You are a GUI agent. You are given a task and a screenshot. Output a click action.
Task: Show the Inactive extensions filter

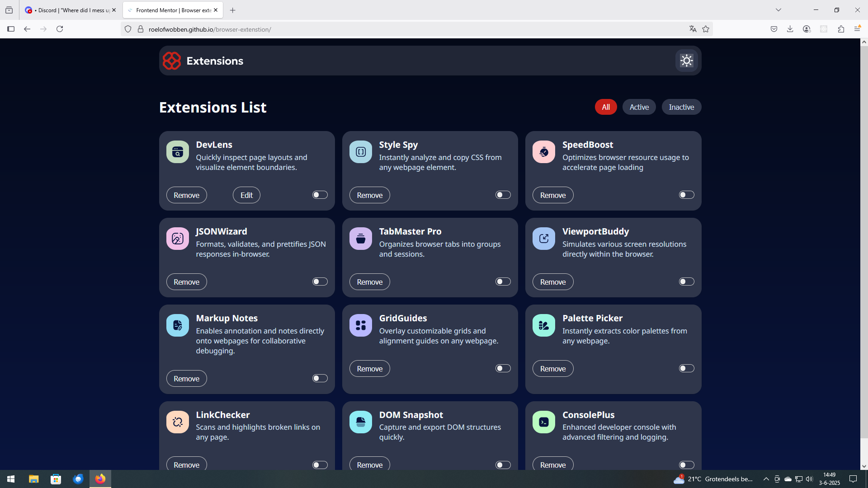click(x=681, y=107)
